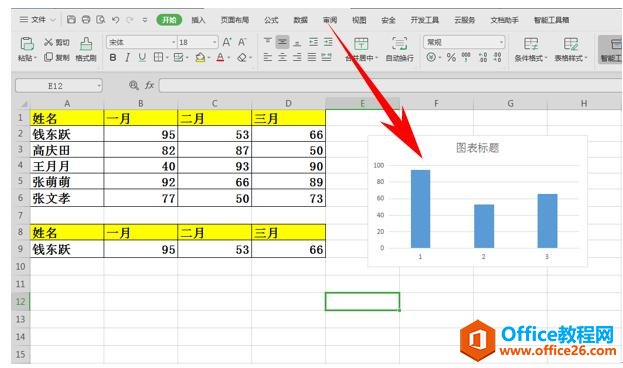This screenshot has height=368, width=623.
Task: Center text horizontally
Action: [282, 58]
